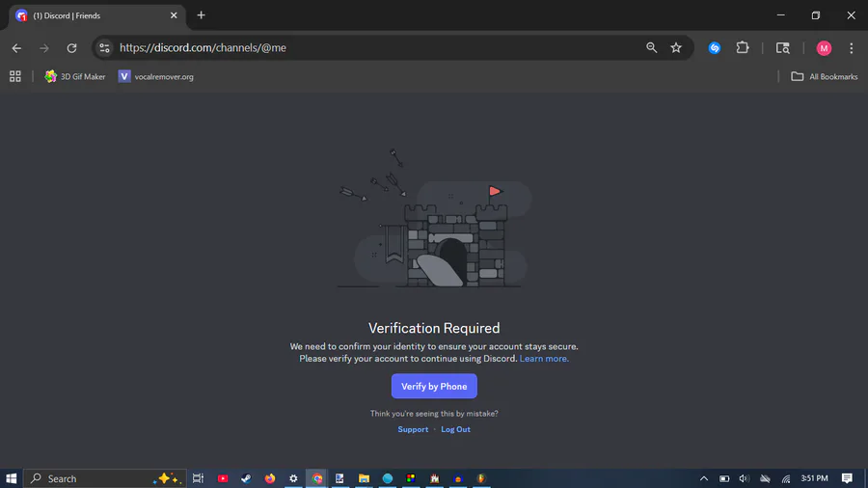Image resolution: width=868 pixels, height=488 pixels.
Task: Open the Support link
Action: point(413,429)
